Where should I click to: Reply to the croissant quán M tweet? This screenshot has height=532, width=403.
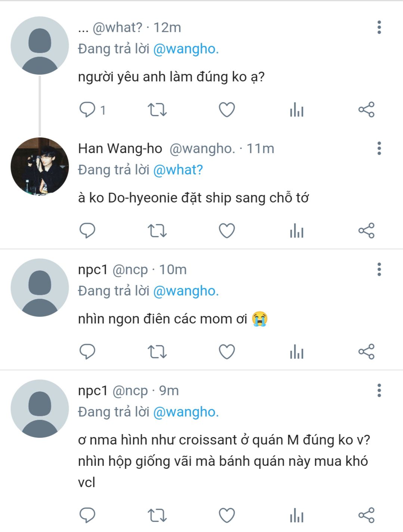[87, 516]
